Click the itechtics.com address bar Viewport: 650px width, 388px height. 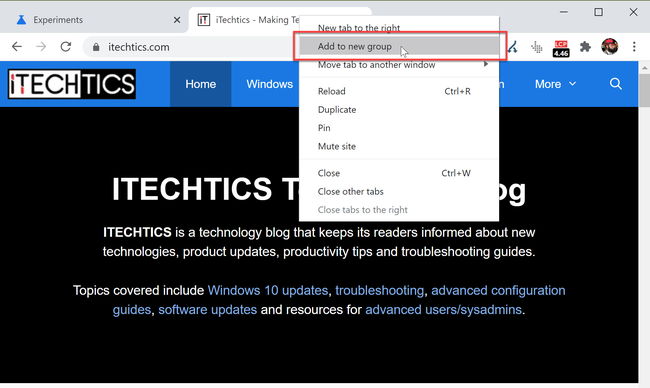[x=191, y=47]
